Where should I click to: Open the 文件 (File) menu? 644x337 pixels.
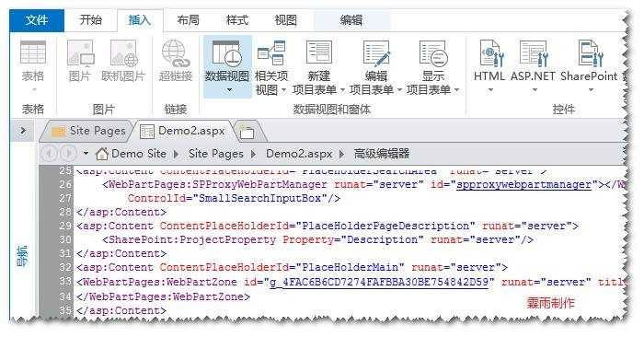pos(37,20)
